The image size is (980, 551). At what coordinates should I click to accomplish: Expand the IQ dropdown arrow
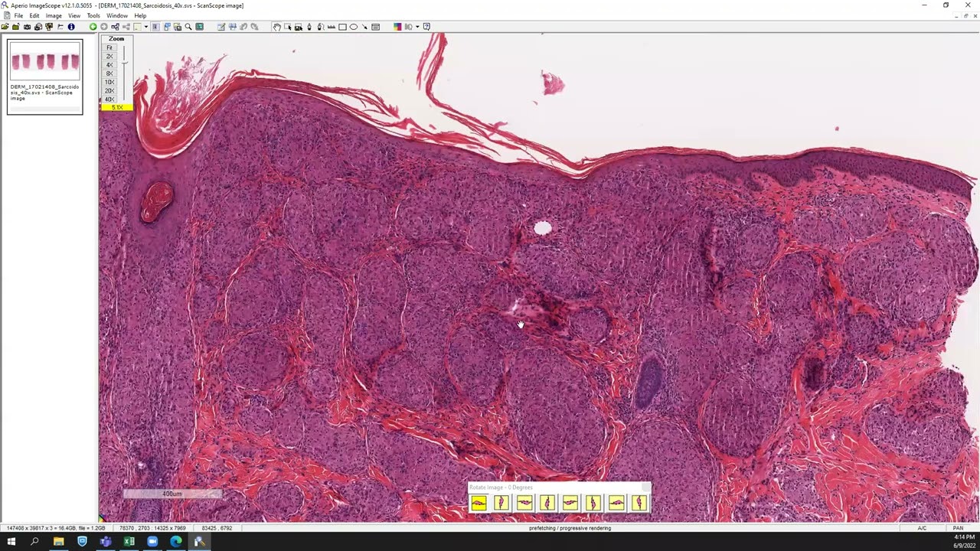[x=417, y=27]
